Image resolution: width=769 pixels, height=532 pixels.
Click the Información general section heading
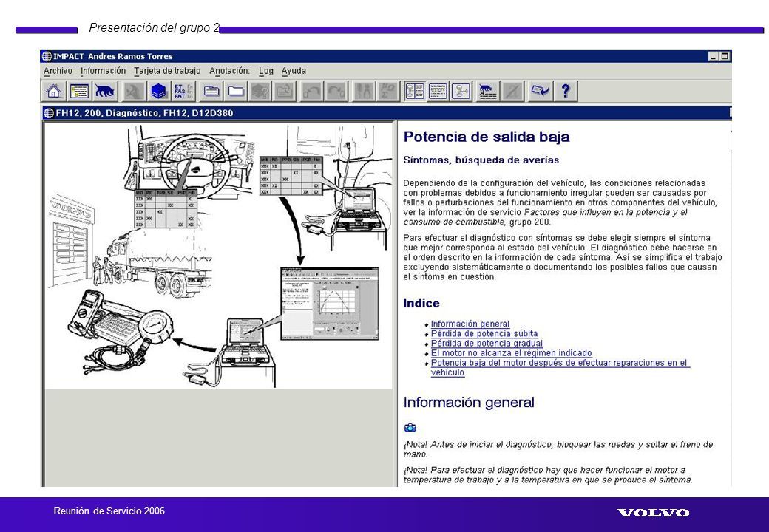(x=469, y=403)
